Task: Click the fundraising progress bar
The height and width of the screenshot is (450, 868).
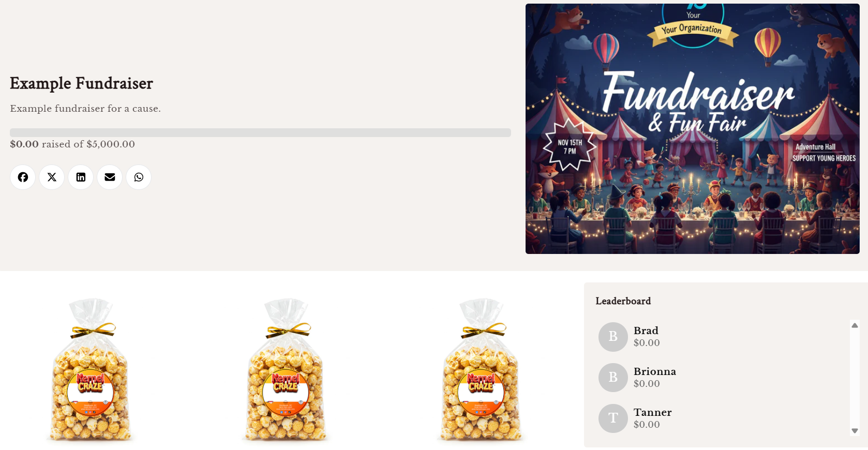Action: click(x=260, y=132)
